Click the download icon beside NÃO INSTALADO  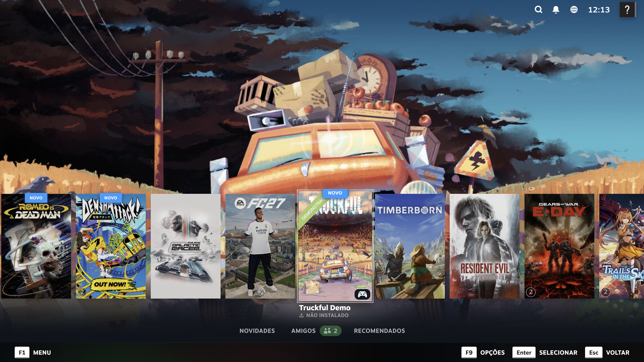click(301, 315)
